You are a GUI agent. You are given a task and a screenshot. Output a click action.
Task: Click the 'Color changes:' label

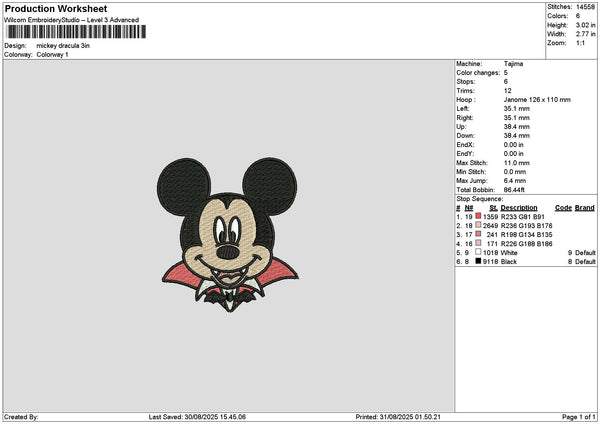click(x=478, y=73)
